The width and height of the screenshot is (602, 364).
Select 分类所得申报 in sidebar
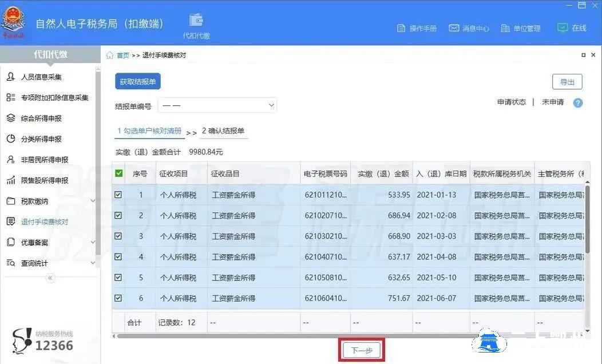pyautogui.click(x=41, y=139)
